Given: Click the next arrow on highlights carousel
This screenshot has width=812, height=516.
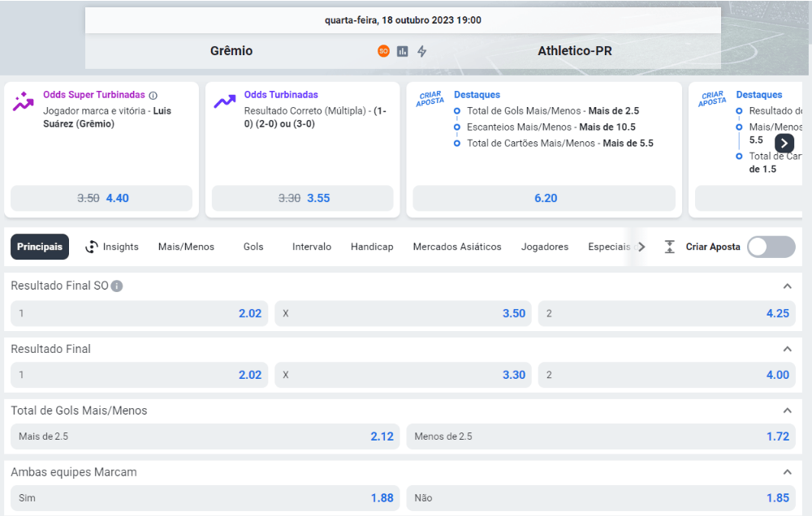Looking at the screenshot, I should pos(784,144).
